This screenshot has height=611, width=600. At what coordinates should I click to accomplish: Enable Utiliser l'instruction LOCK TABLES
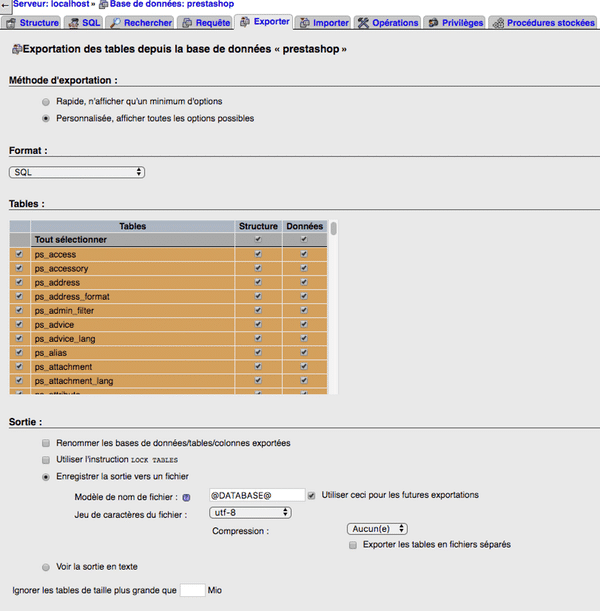pos(46,460)
